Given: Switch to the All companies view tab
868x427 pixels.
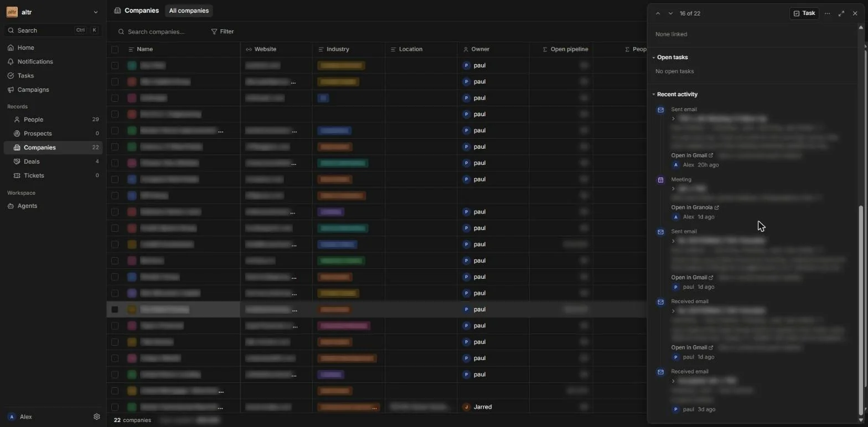Looking at the screenshot, I should [x=189, y=11].
